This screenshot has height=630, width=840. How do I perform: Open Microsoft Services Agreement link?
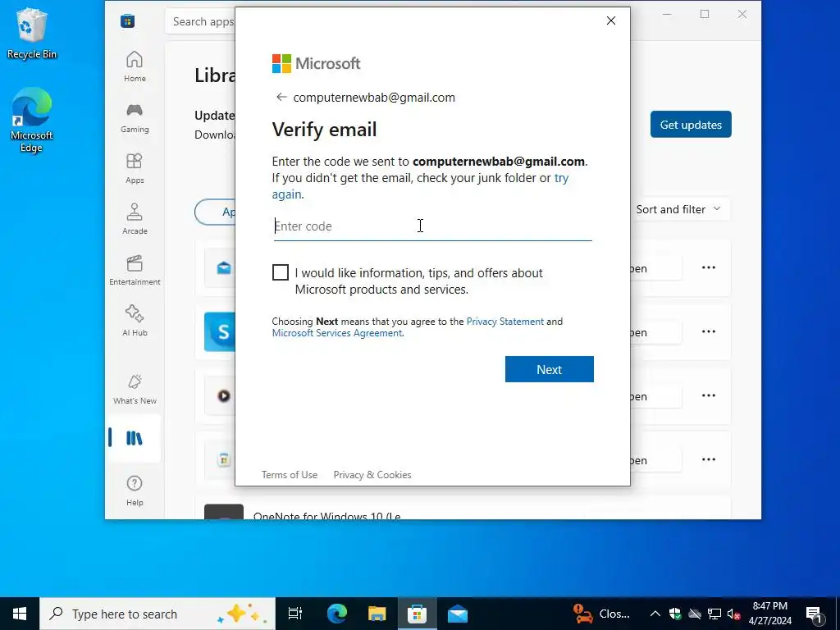click(x=337, y=333)
